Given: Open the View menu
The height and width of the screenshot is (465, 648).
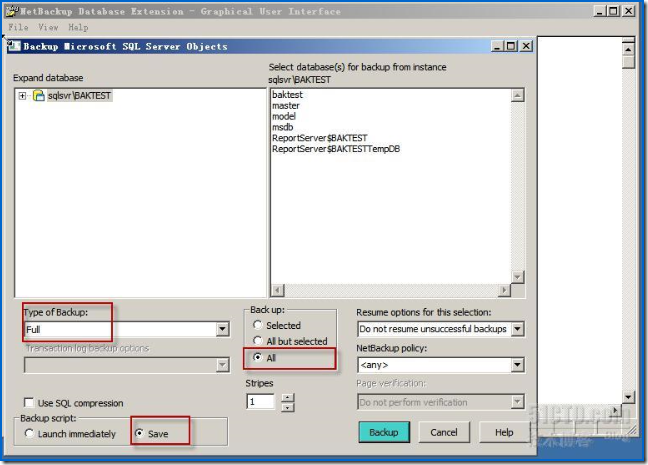Looking at the screenshot, I should (48, 27).
